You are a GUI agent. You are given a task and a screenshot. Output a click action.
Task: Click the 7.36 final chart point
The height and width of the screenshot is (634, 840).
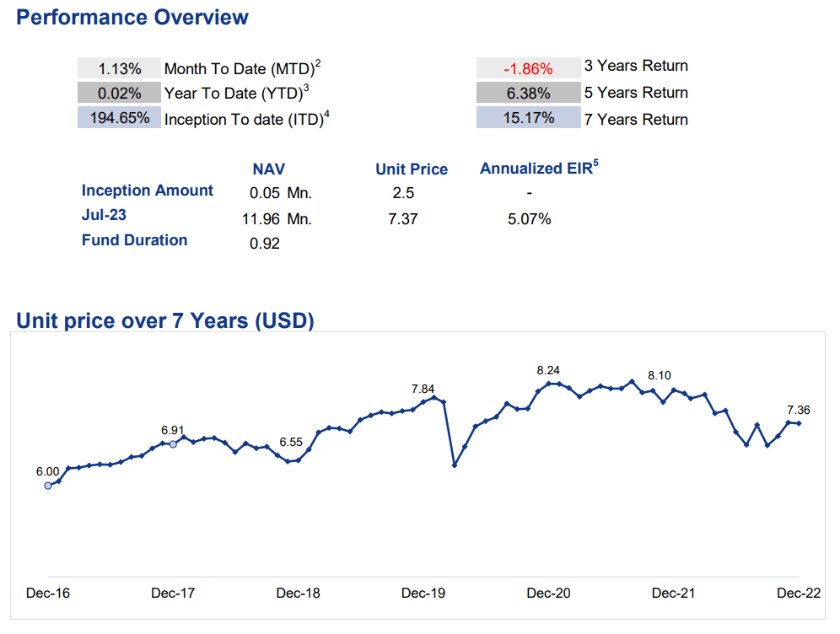[799, 423]
